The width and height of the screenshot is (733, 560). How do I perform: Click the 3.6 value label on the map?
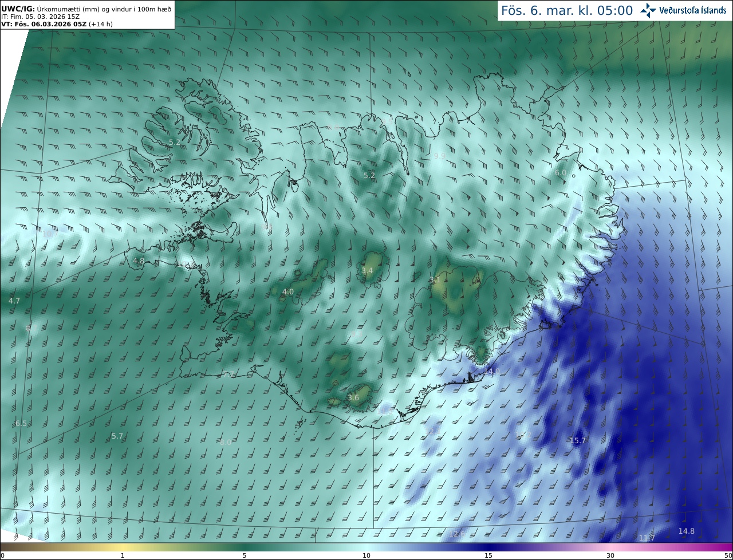353,397
